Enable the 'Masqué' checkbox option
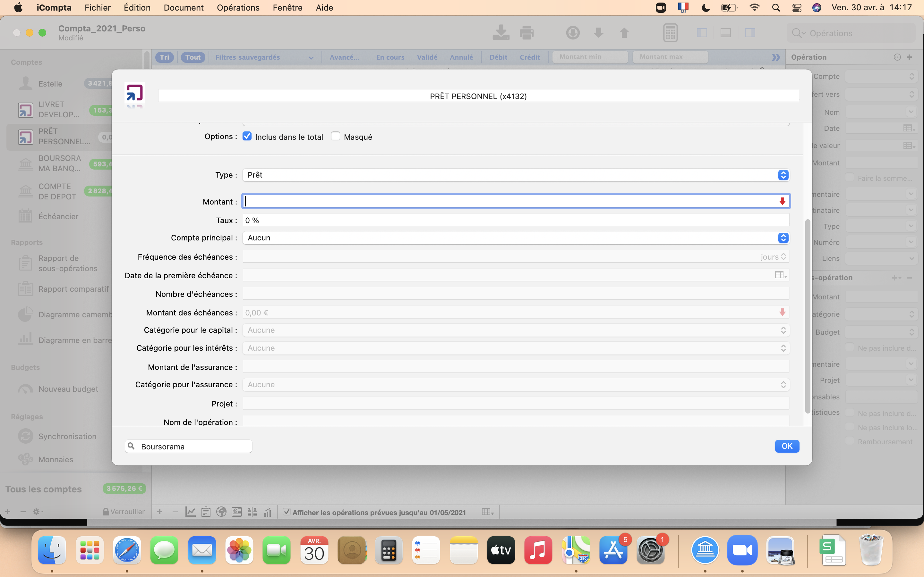This screenshot has width=924, height=577. pos(335,136)
